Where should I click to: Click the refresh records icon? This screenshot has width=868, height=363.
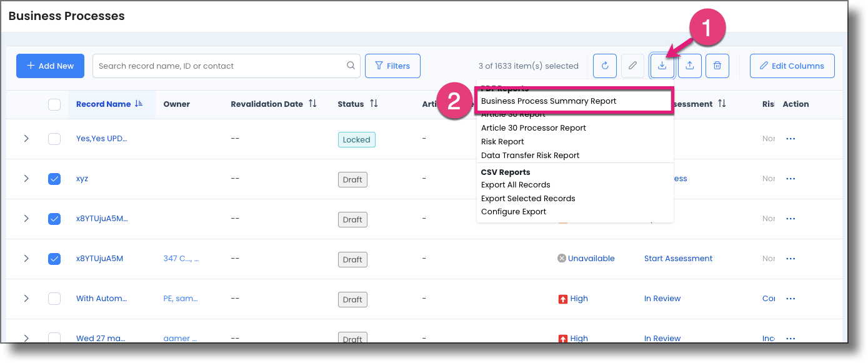pyautogui.click(x=604, y=66)
